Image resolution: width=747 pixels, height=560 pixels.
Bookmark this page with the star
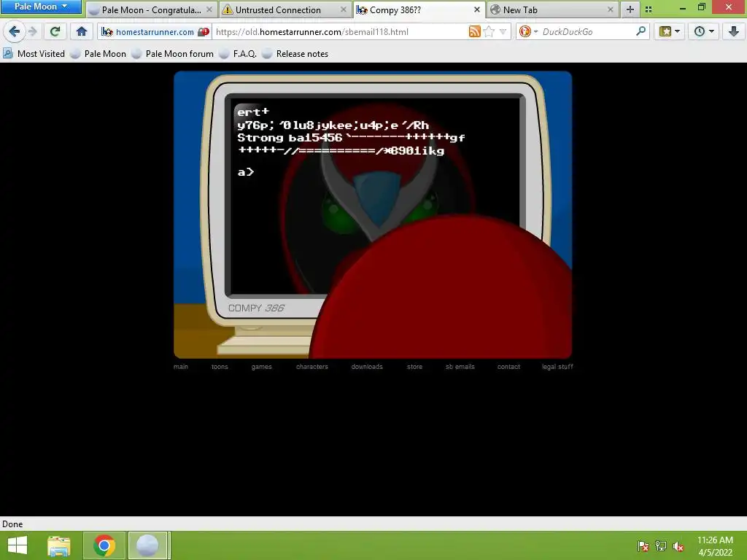pyautogui.click(x=489, y=32)
